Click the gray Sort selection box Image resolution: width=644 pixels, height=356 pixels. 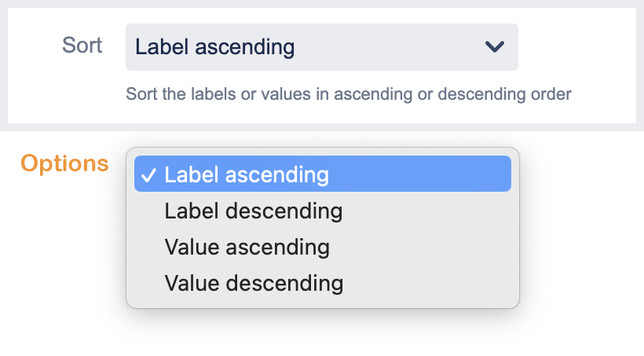(x=321, y=47)
